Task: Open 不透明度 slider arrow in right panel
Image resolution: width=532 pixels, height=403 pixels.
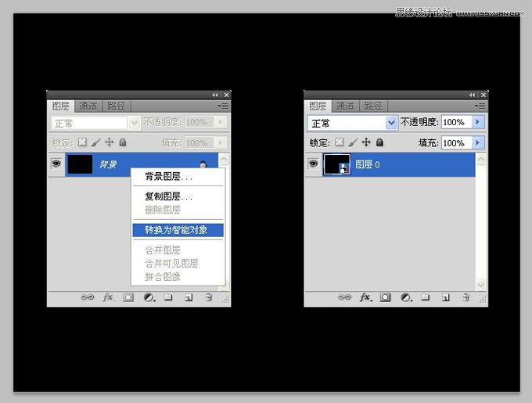Action: click(x=478, y=122)
